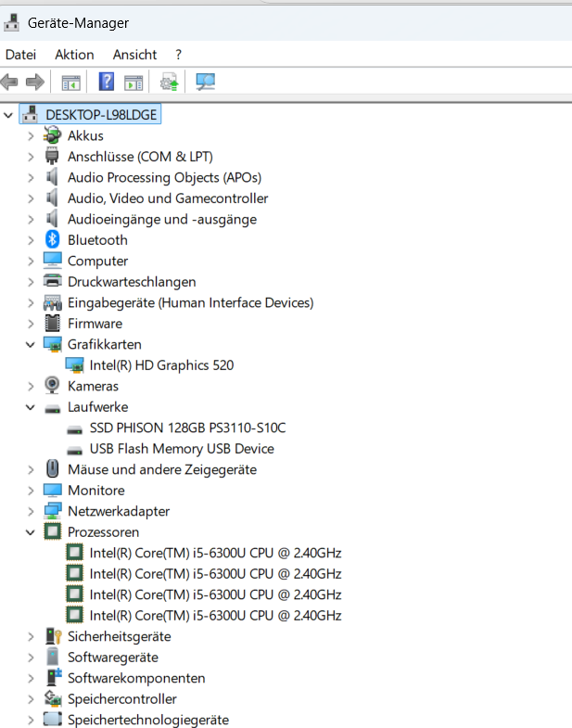Select the Netzwerkadapter label
Viewport: 572px width, 728px height.
tap(119, 511)
